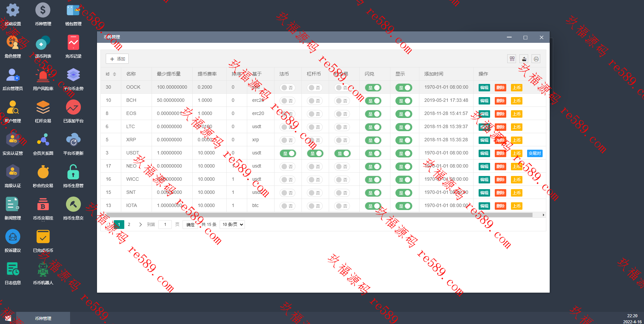Open the 充币记录 deposit records icon
The height and width of the screenshot is (324, 644).
[73, 47]
